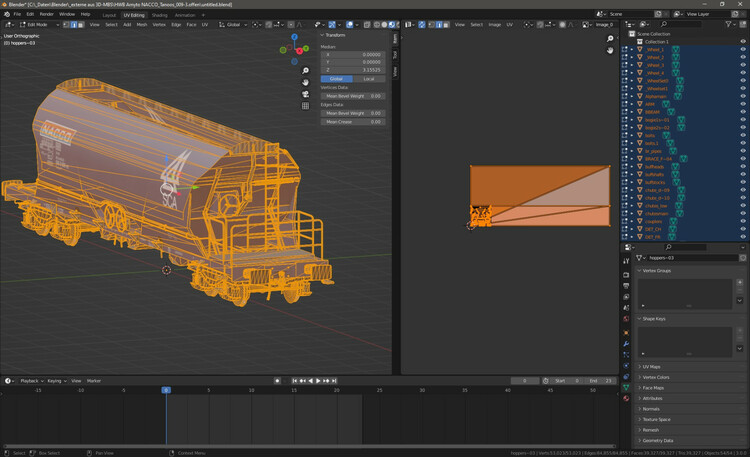750x457 pixels.
Task: Open the Render properties tab icon
Action: tap(626, 275)
